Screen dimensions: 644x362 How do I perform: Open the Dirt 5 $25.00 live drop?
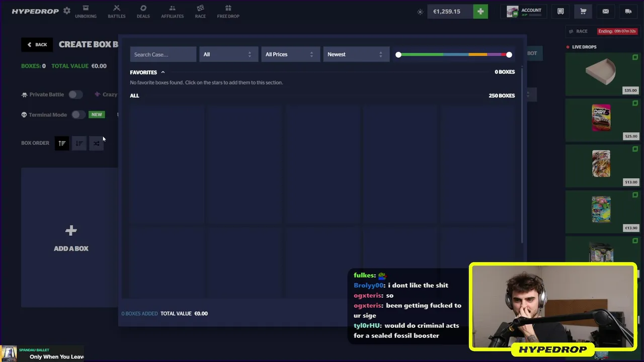pos(602,120)
